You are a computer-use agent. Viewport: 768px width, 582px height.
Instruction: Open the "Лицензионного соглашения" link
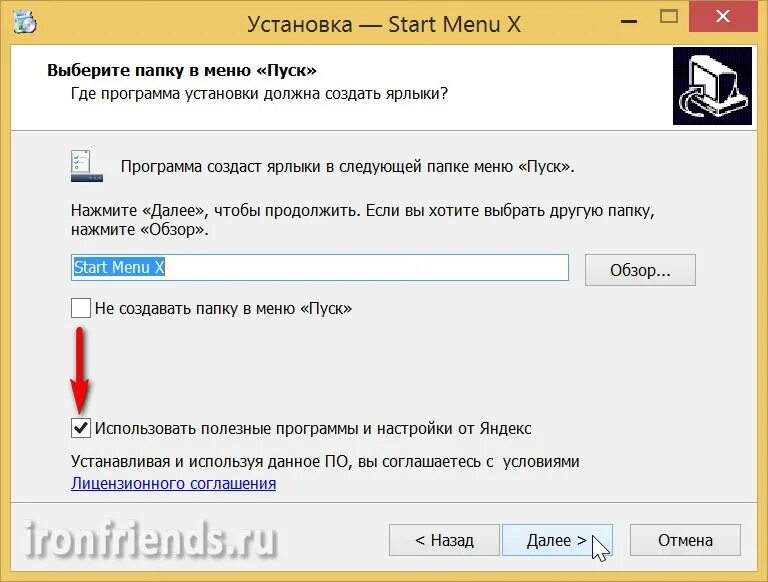click(x=173, y=484)
